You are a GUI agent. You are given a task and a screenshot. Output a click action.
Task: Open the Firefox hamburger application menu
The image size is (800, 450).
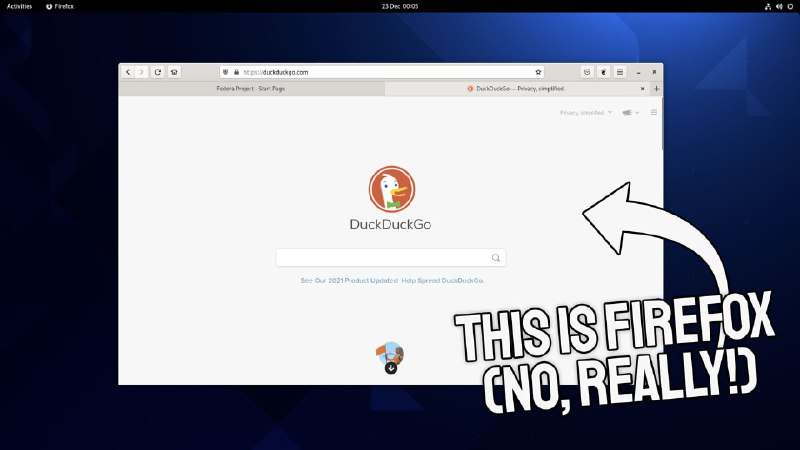tap(619, 72)
